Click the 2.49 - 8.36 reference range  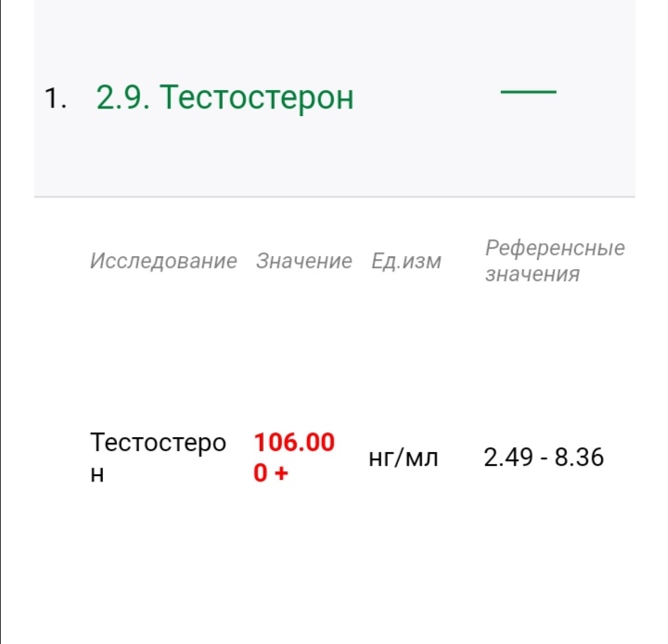pyautogui.click(x=544, y=457)
